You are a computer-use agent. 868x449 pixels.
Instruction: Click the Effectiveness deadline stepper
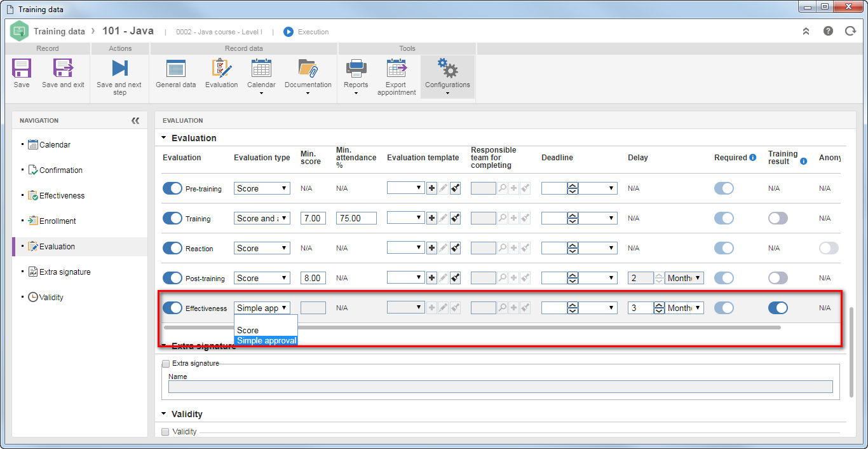pos(573,308)
